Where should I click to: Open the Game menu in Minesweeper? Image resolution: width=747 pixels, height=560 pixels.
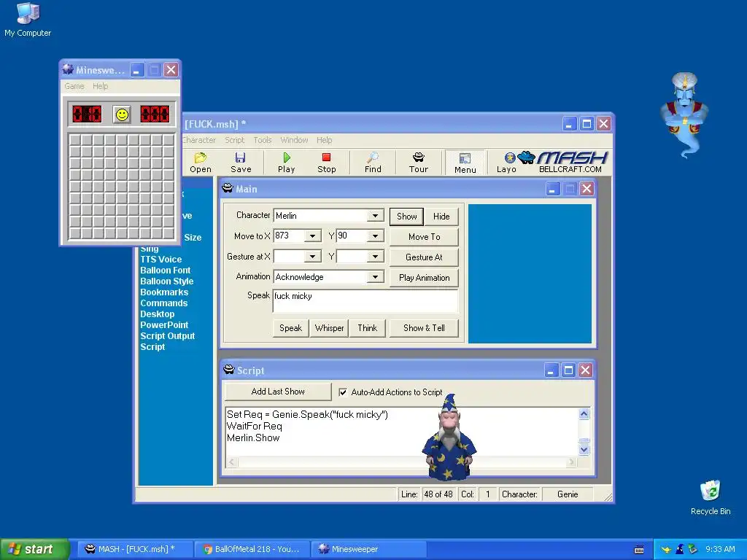(x=74, y=86)
